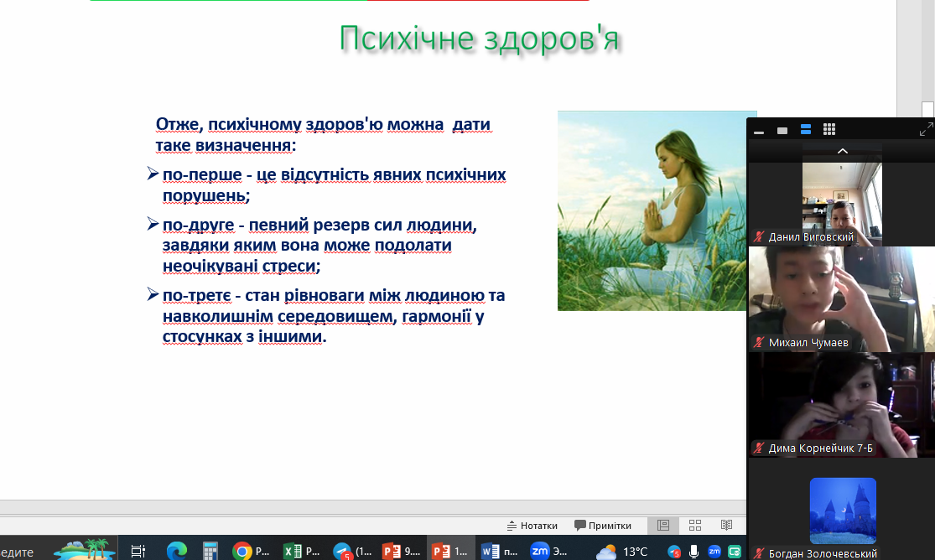Switch Zoom panel to gallery grid view

click(x=829, y=129)
